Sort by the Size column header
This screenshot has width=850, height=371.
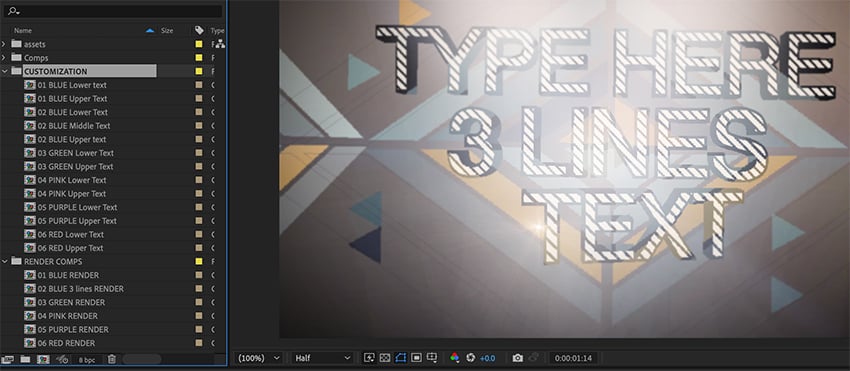pos(167,30)
